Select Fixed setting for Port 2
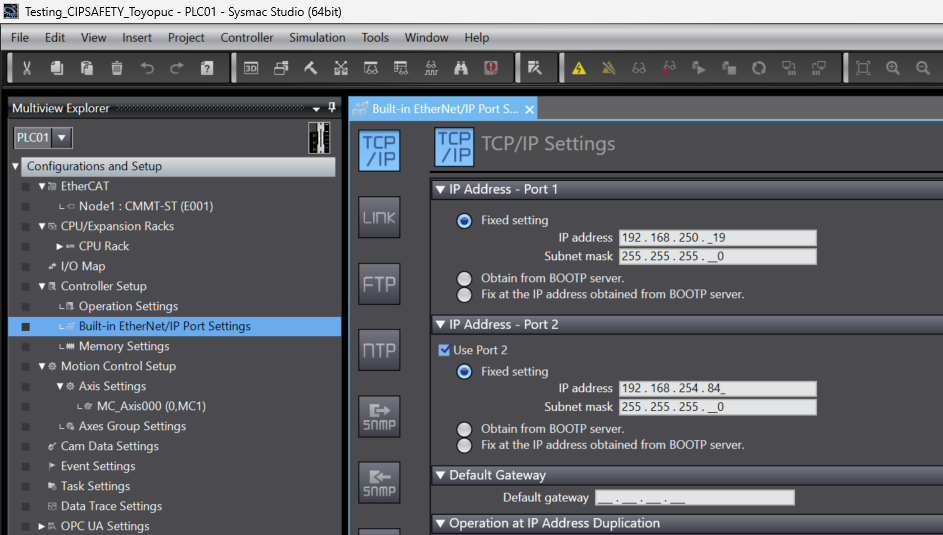The height and width of the screenshot is (535, 943). pos(464,371)
